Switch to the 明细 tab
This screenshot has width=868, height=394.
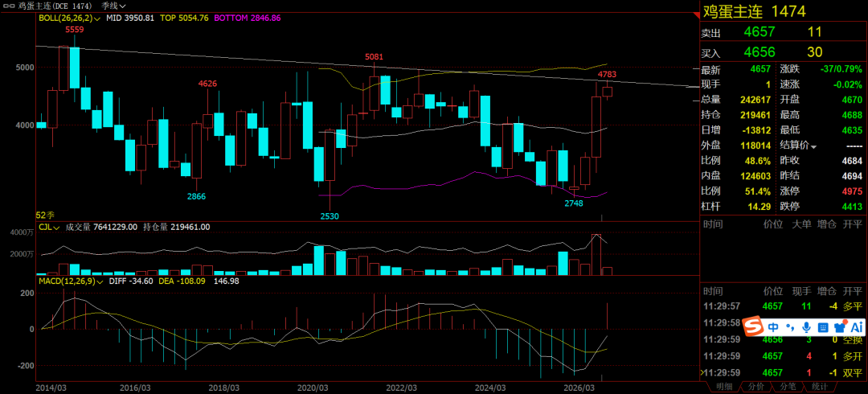723,387
